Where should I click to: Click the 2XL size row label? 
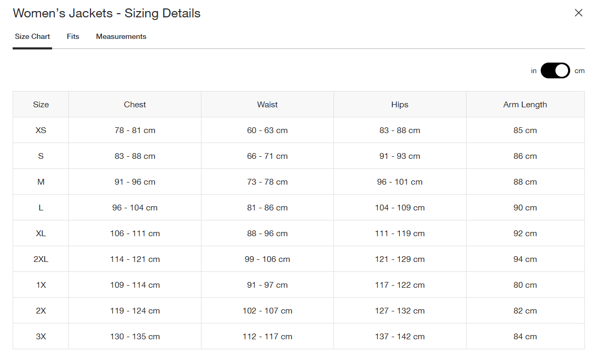click(x=41, y=259)
